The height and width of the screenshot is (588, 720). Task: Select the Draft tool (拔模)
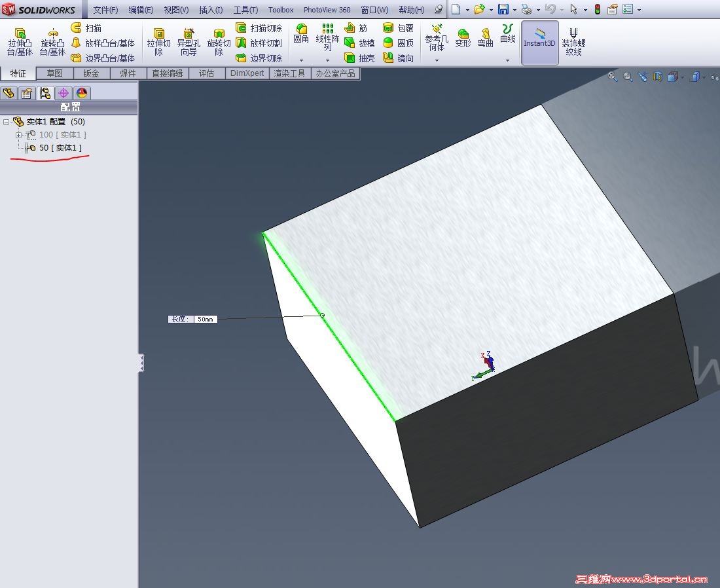[359, 43]
